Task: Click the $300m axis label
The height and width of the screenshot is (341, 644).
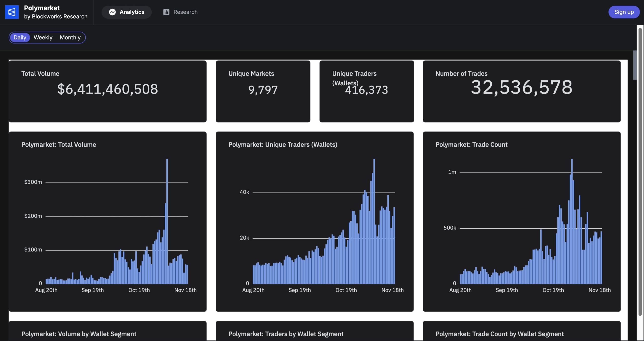Action: click(x=33, y=182)
